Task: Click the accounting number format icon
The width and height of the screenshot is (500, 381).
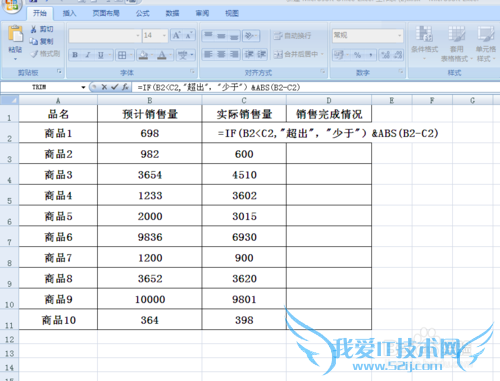Action: (339, 55)
